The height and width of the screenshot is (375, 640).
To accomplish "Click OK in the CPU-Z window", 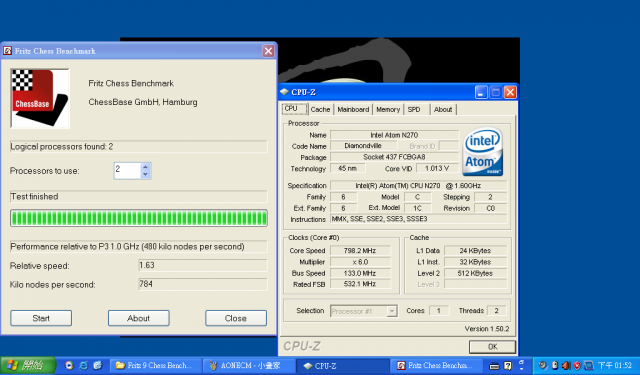I will 492,347.
